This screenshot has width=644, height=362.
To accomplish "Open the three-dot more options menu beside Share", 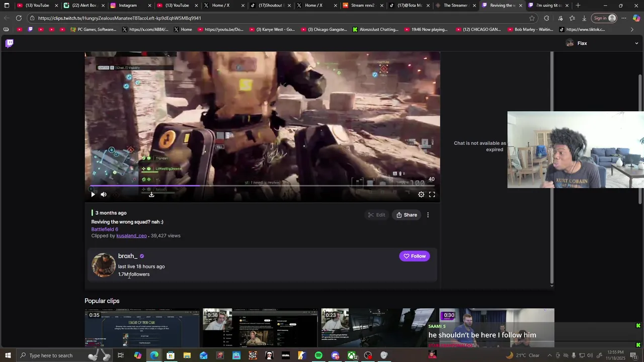I will [x=428, y=215].
